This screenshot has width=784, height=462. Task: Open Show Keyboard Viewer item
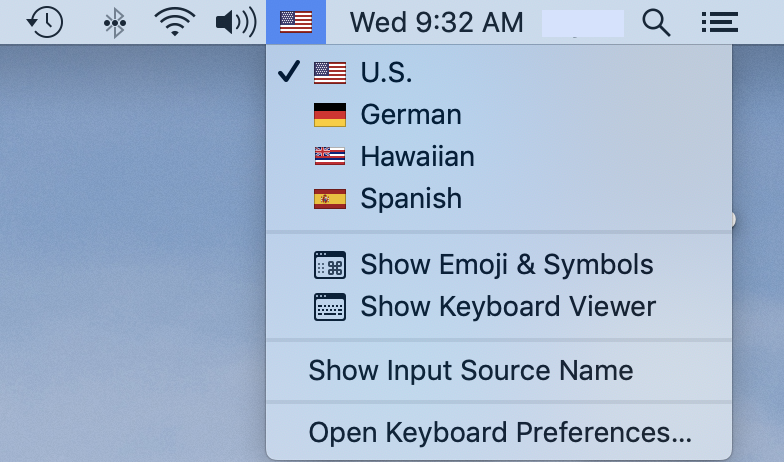click(508, 306)
